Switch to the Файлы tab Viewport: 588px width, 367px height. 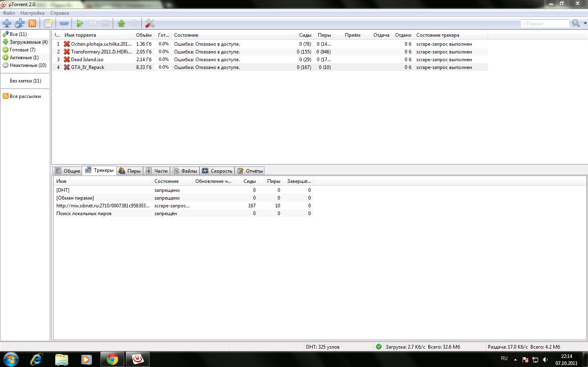(185, 171)
